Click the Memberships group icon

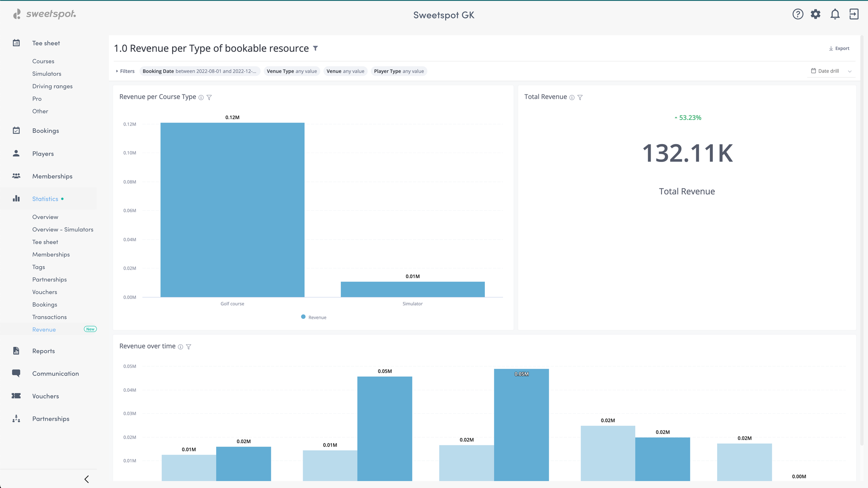click(x=16, y=176)
